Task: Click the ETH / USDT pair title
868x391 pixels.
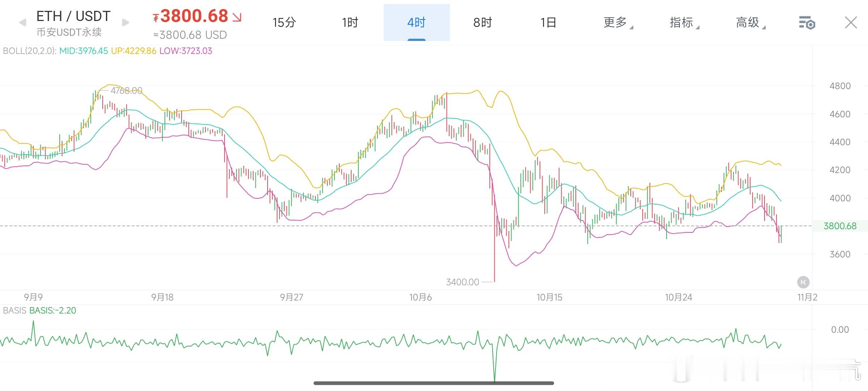Action: (x=73, y=16)
